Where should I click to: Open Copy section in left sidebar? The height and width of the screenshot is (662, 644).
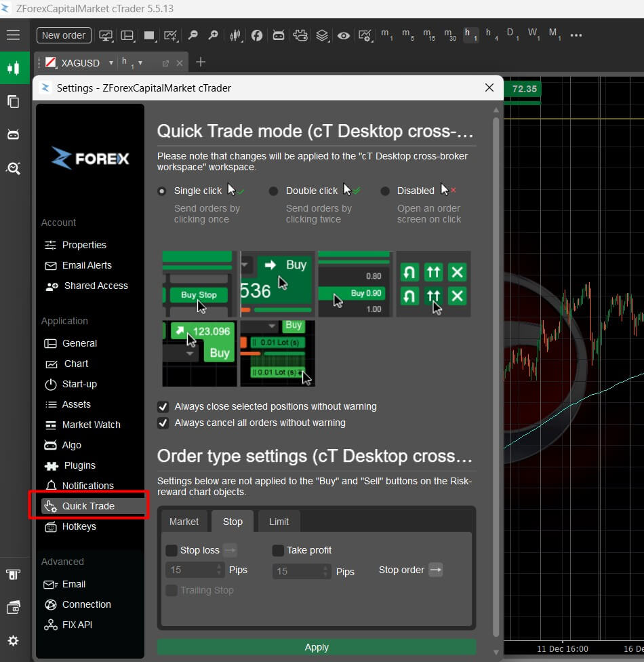(14, 102)
